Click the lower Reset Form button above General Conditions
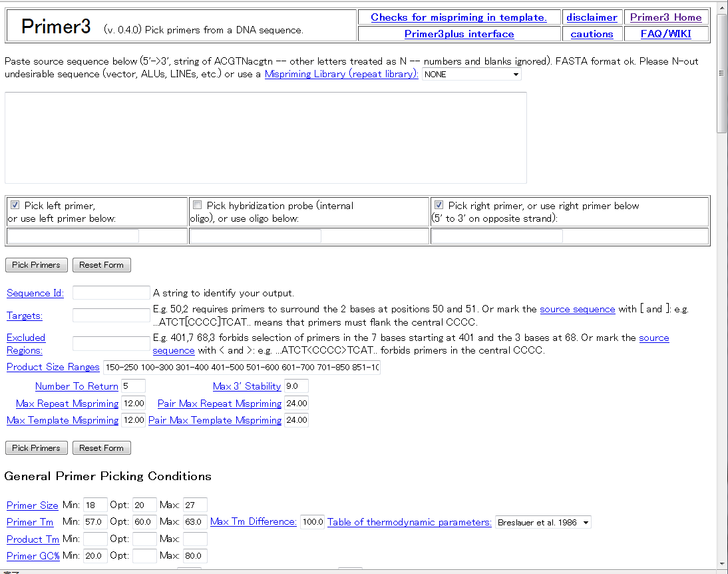Screen dimensions: 728x574 click(101, 448)
